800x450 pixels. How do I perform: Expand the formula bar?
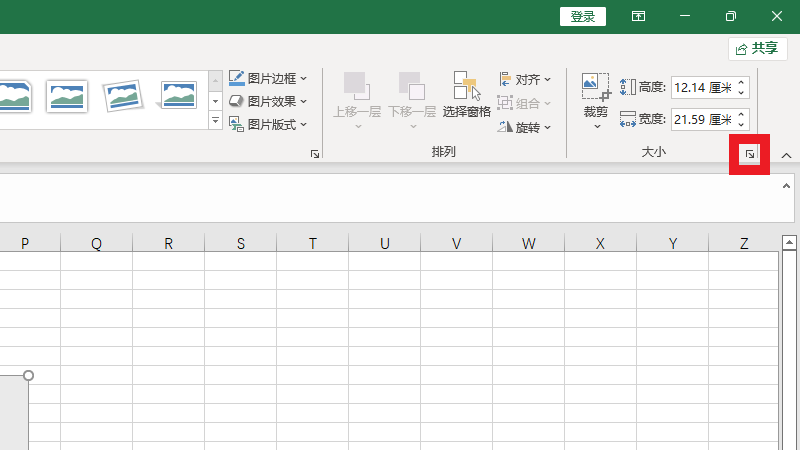click(x=787, y=186)
